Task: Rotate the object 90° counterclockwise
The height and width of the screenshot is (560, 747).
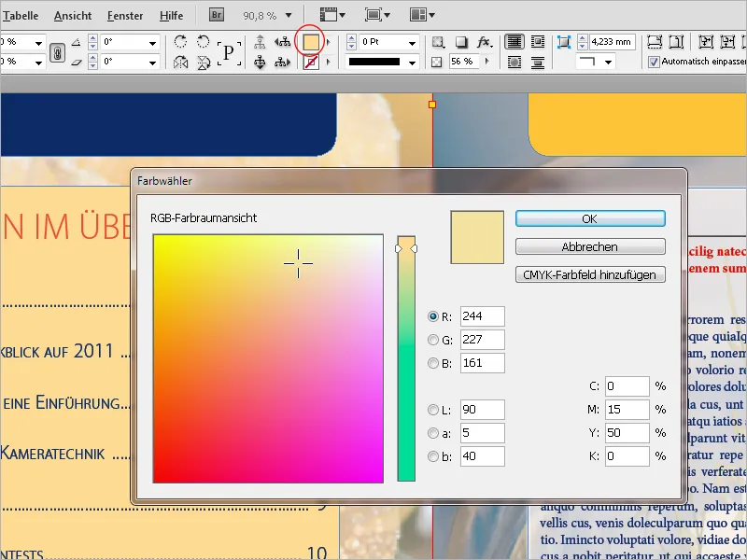Action: (x=204, y=42)
